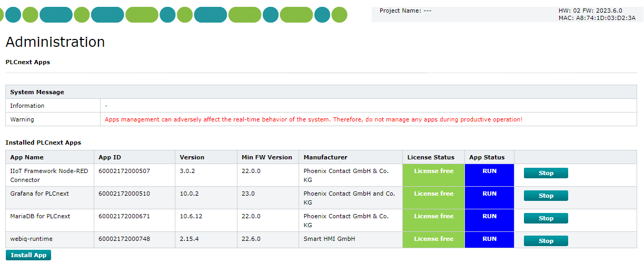Click the Administration page heading

tap(55, 42)
